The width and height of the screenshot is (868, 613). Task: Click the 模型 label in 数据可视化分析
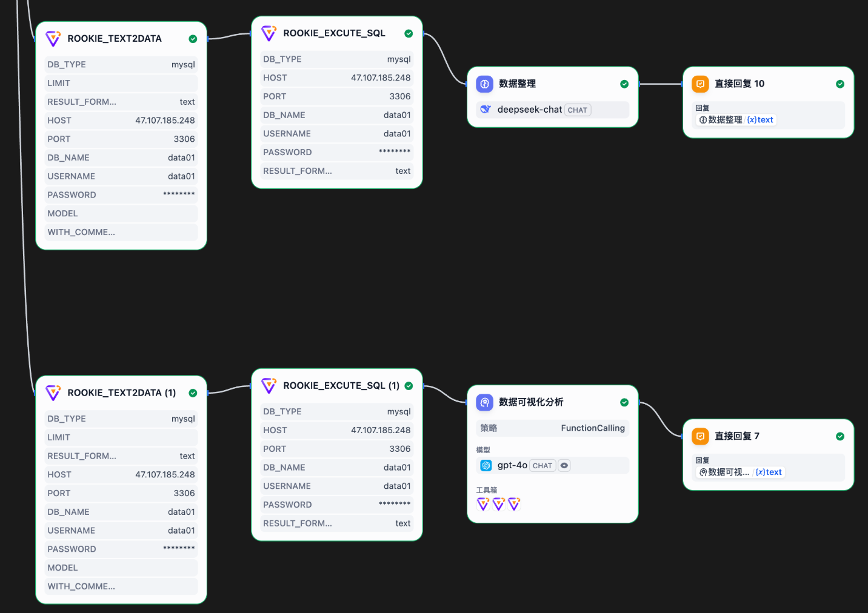pos(483,450)
